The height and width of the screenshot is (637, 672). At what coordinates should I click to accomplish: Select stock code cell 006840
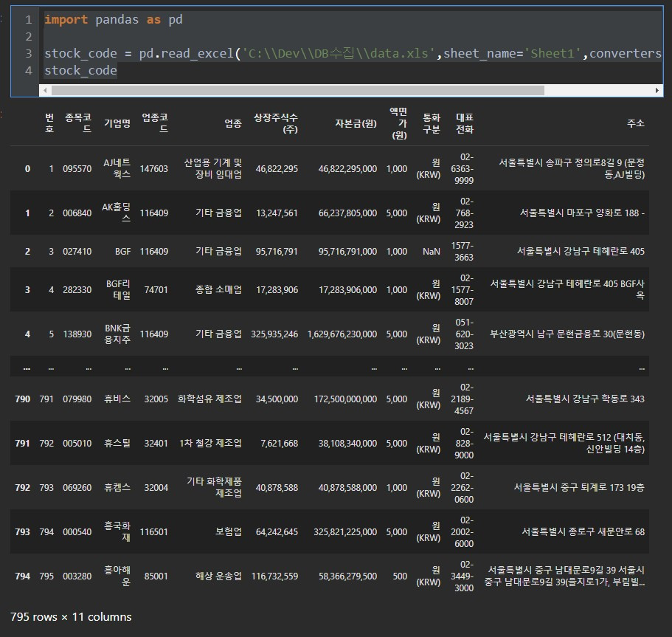pyautogui.click(x=77, y=213)
